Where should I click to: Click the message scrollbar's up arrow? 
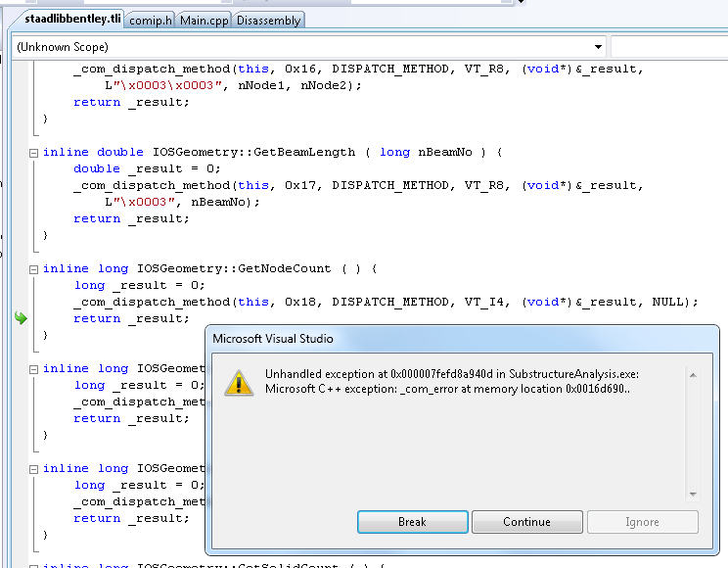point(693,375)
